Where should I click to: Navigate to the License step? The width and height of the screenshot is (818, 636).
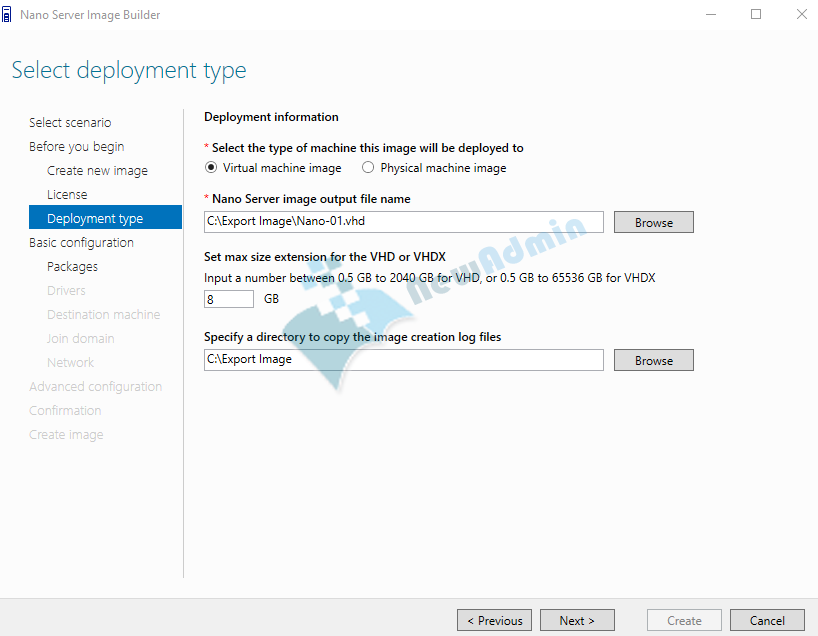pyautogui.click(x=67, y=195)
